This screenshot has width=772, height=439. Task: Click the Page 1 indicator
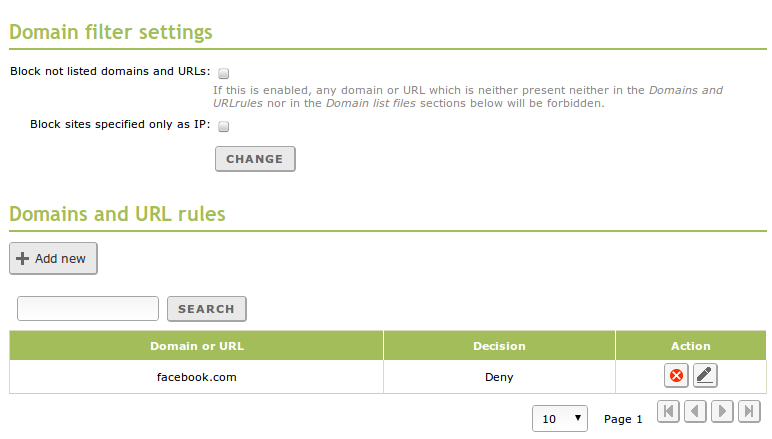(x=623, y=419)
